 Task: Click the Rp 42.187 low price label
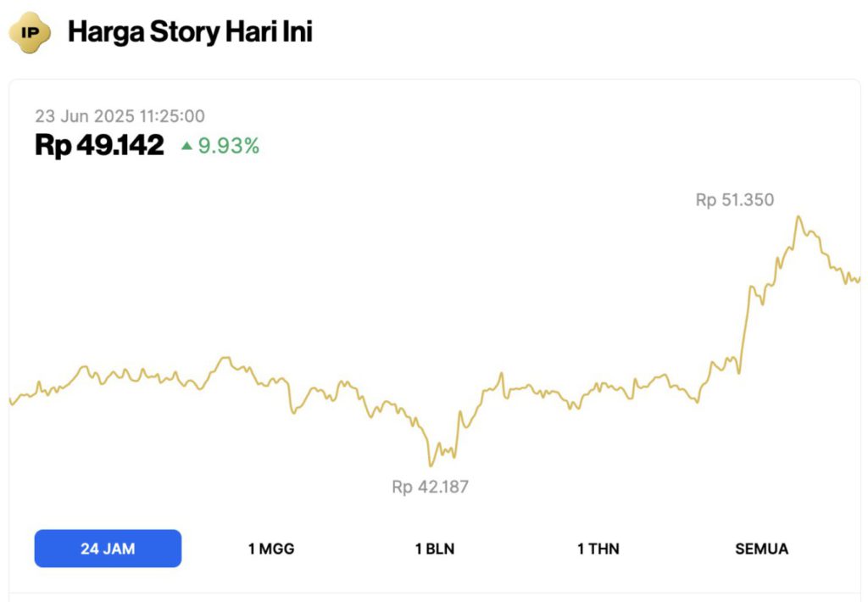tap(430, 487)
